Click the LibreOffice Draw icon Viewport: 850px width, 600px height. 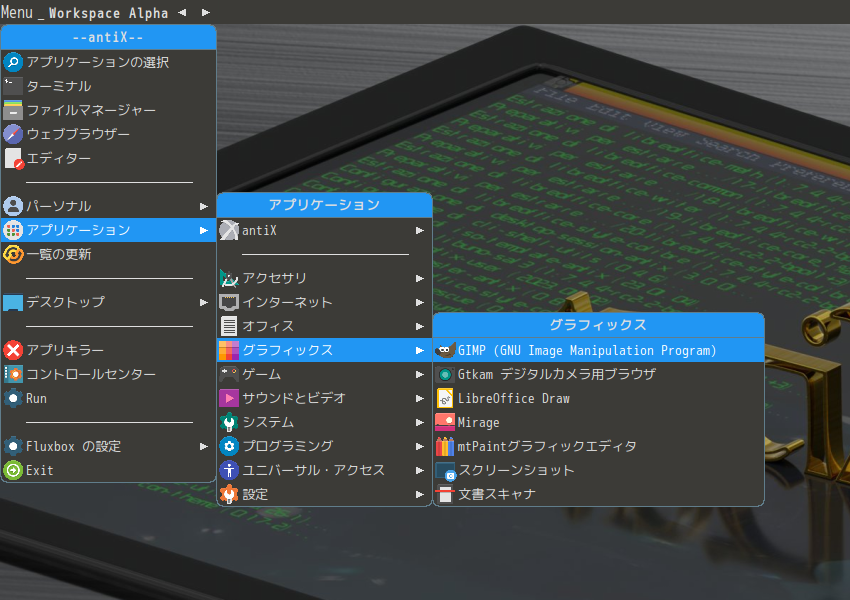[x=445, y=398]
